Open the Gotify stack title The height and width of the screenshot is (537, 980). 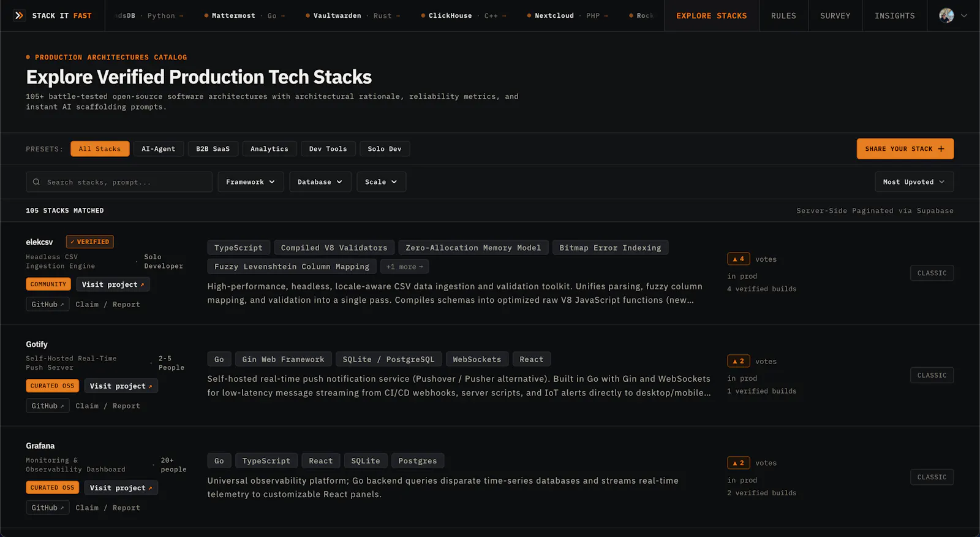click(37, 345)
